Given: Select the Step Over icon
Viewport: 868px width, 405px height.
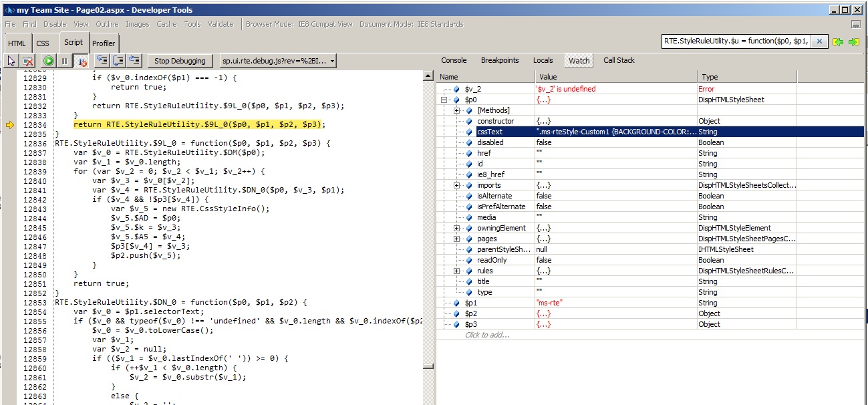Looking at the screenshot, I should coord(116,60).
